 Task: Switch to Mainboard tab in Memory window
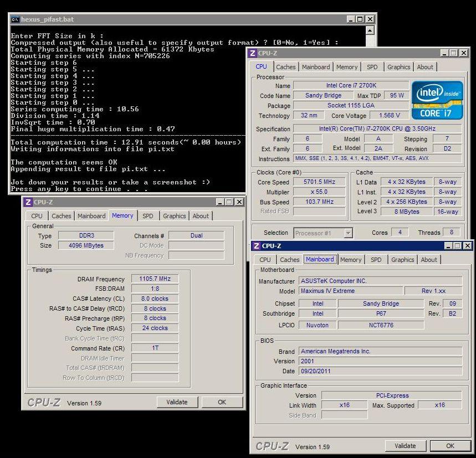(x=91, y=216)
